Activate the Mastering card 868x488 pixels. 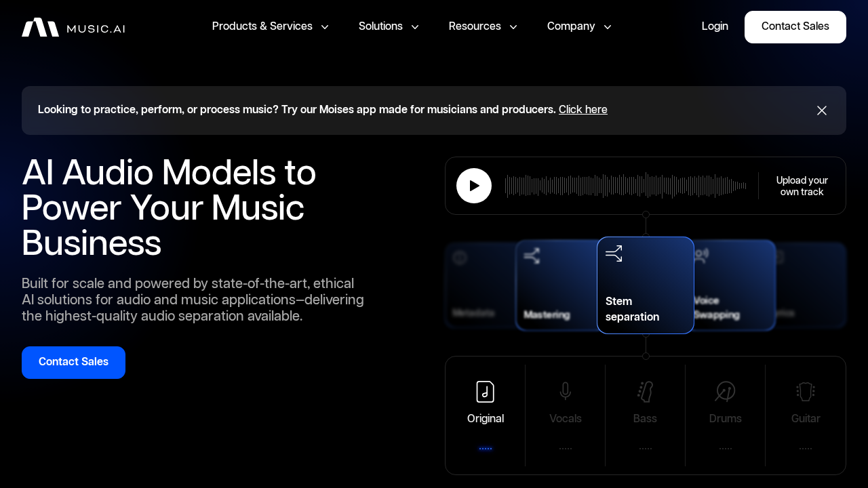(556, 285)
